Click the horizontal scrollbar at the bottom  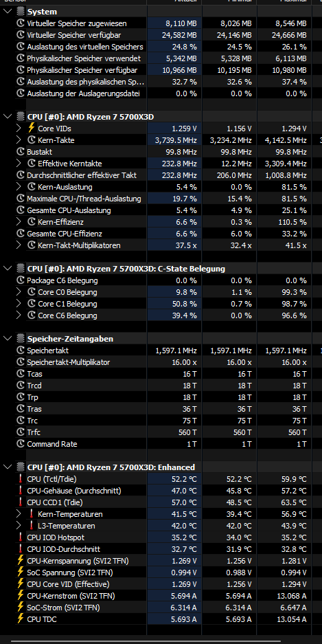(146, 641)
